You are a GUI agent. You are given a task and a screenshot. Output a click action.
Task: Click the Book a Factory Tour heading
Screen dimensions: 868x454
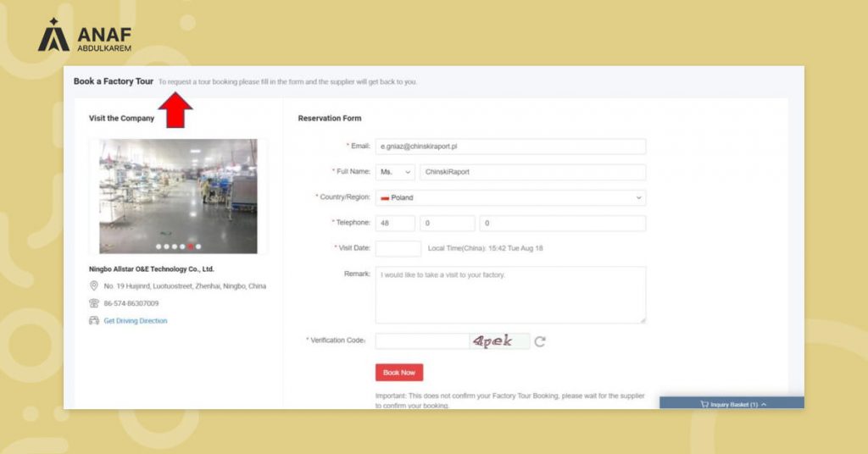click(x=114, y=81)
